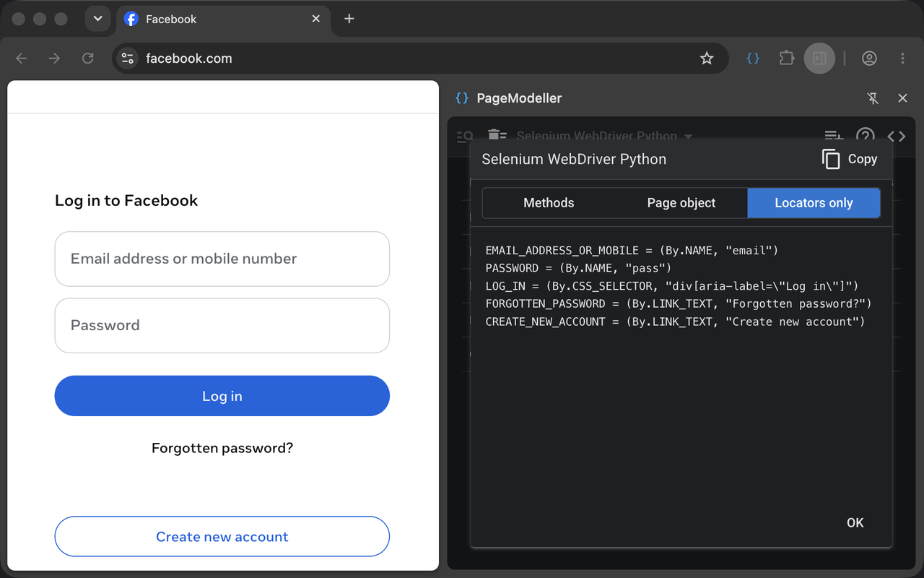Click the blue Log in button

pyautogui.click(x=222, y=396)
